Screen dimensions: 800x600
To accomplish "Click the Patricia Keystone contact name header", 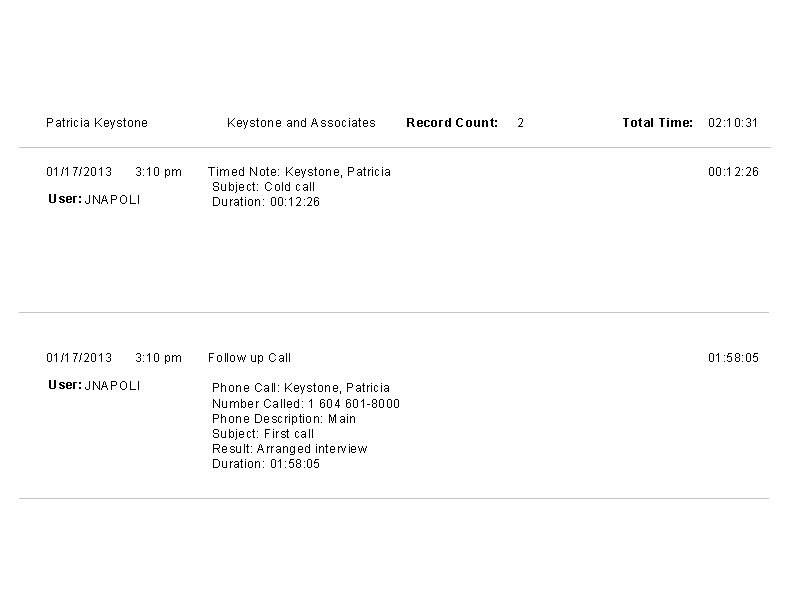I will tap(97, 123).
